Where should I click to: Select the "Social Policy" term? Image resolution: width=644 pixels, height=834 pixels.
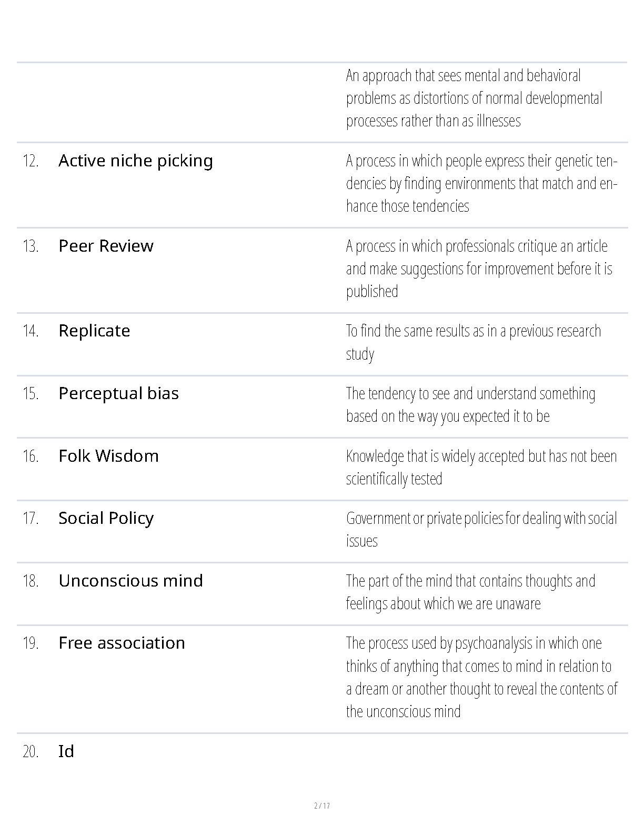106,518
